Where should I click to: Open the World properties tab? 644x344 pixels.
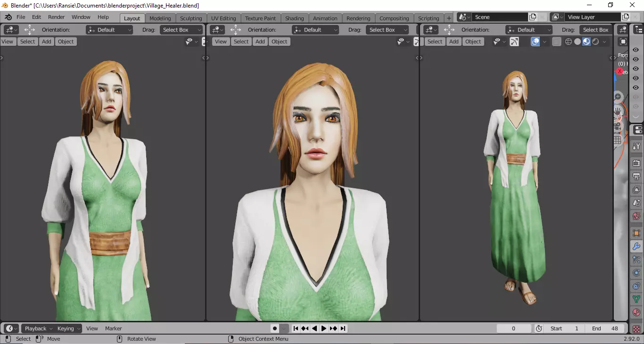coord(636,217)
